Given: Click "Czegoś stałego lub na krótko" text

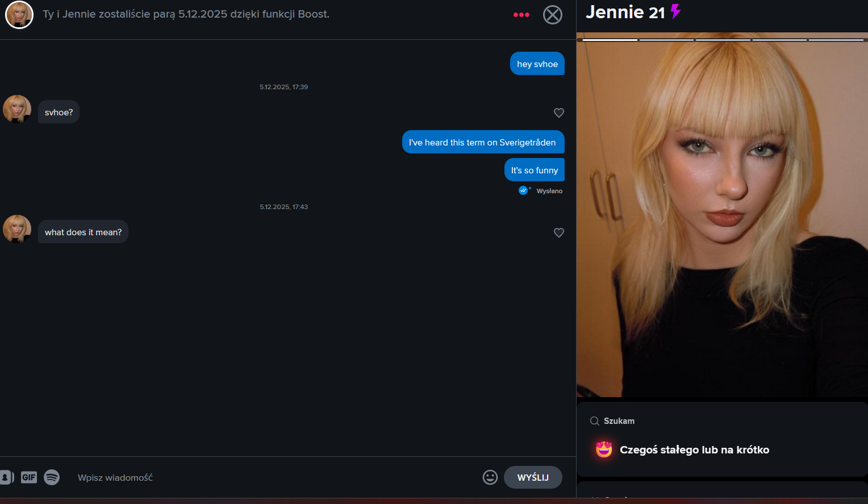Looking at the screenshot, I should (x=694, y=449).
